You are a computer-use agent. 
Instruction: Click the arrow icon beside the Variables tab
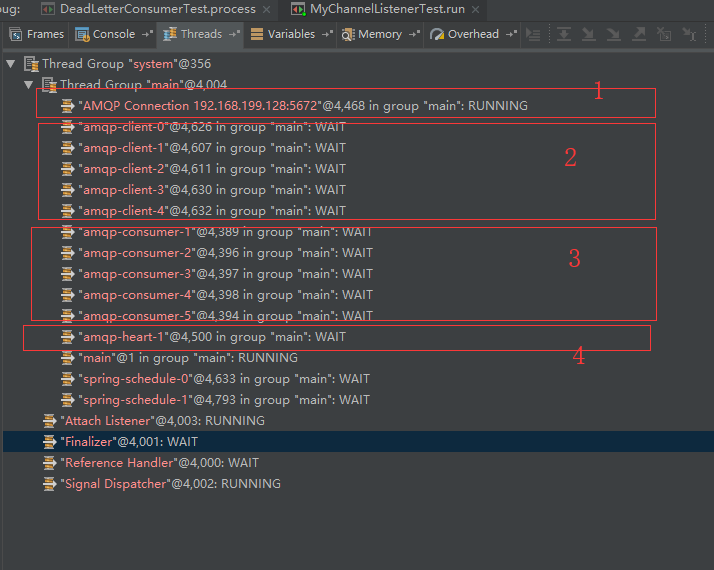coord(327,34)
